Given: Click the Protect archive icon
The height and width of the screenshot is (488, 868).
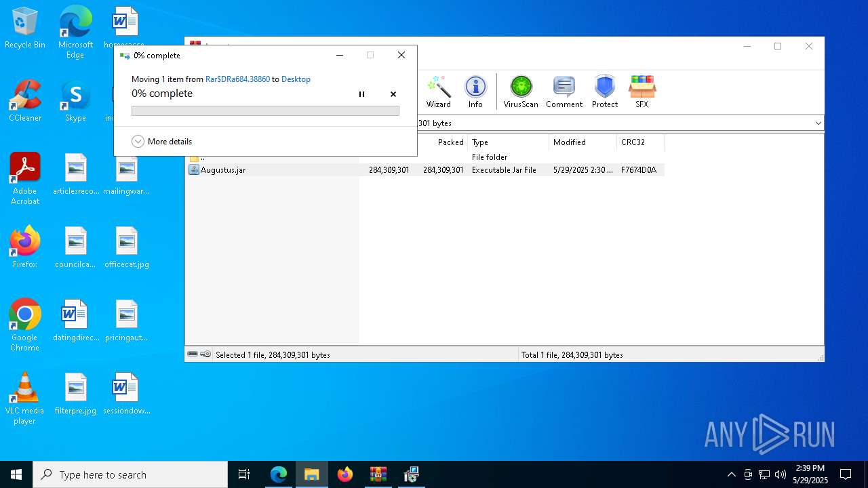Looking at the screenshot, I should point(605,92).
